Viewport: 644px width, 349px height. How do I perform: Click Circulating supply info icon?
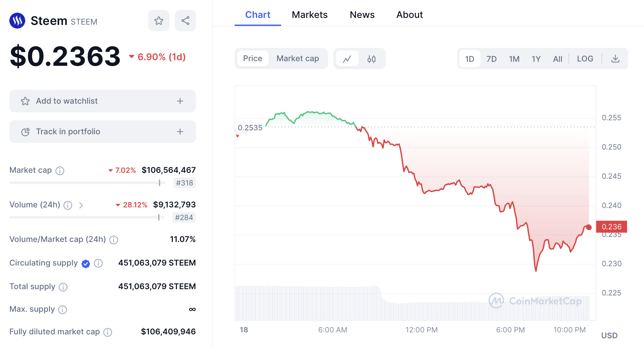coord(98,263)
